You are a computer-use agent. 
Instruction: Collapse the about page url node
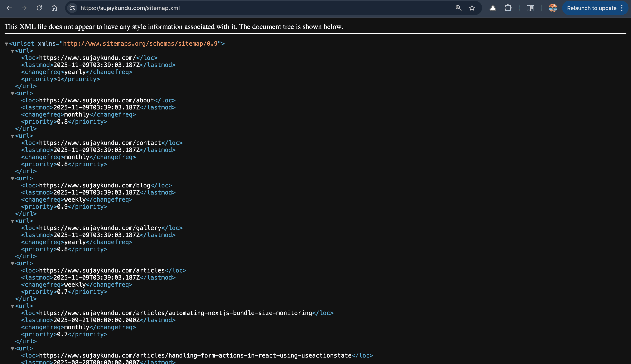12,93
